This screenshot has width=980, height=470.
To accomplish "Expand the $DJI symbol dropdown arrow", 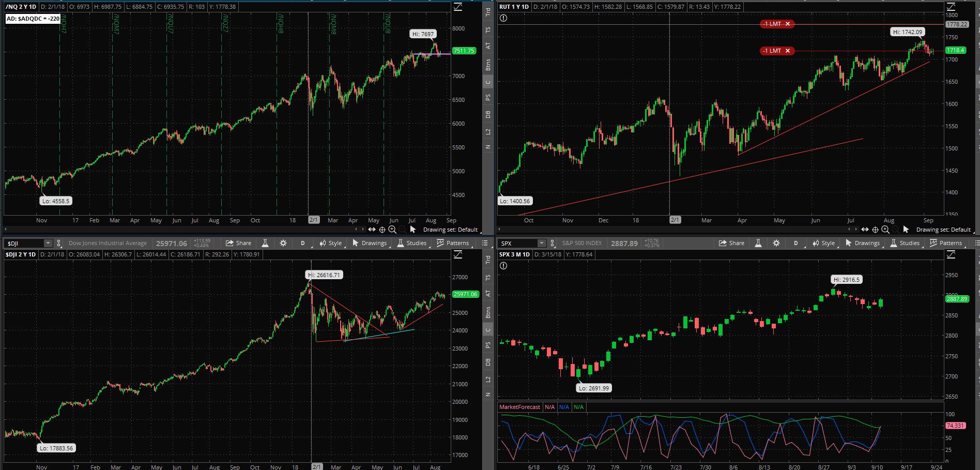I will tap(48, 243).
